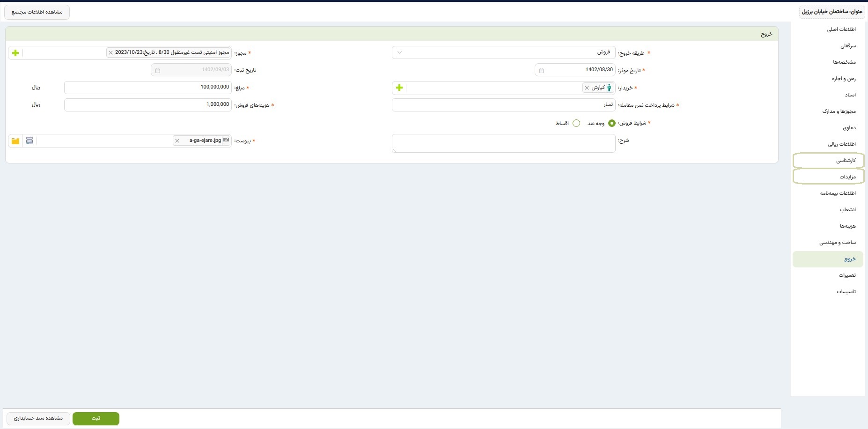
Task: Remove attached file a-ga-ejare.jpg
Action: pos(177,141)
